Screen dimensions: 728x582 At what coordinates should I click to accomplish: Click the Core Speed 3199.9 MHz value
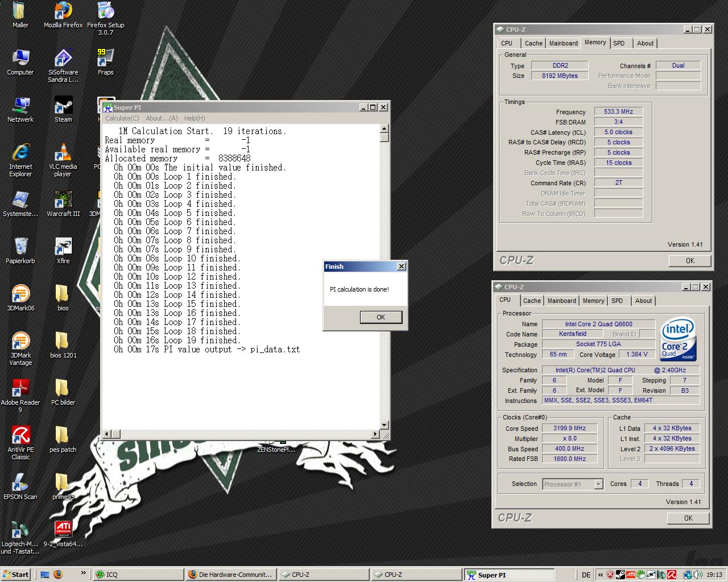point(569,428)
